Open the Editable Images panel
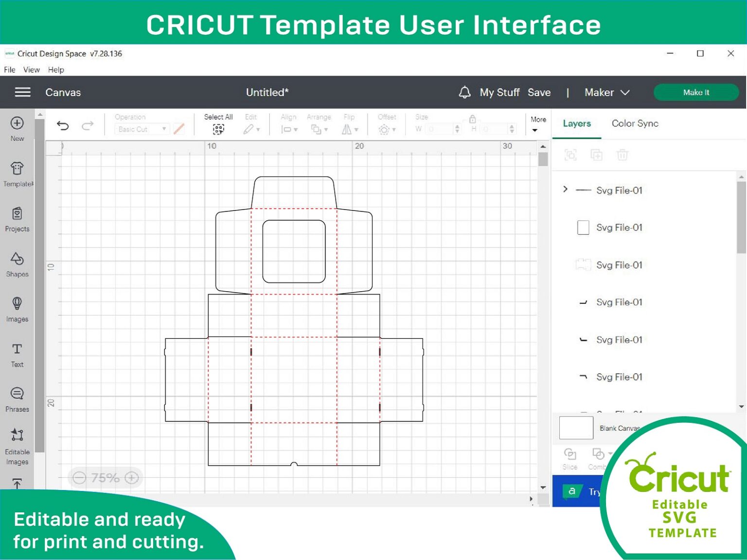747x560 pixels. click(17, 447)
